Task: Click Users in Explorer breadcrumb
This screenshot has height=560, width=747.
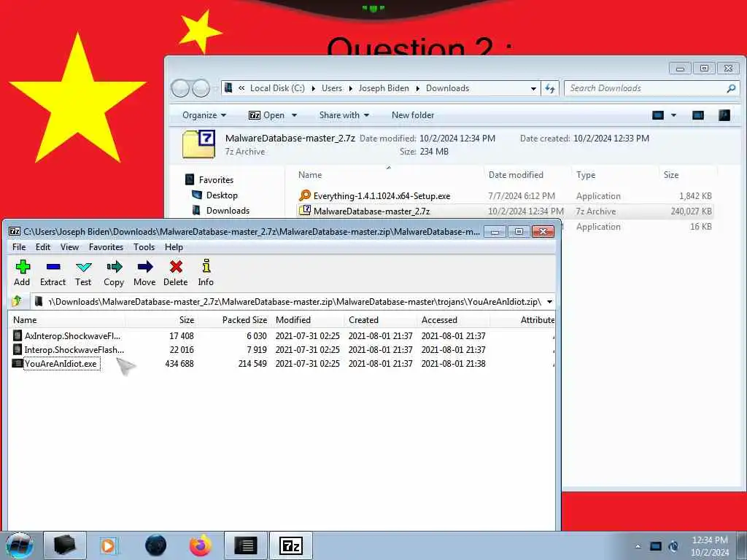Action: click(x=332, y=88)
